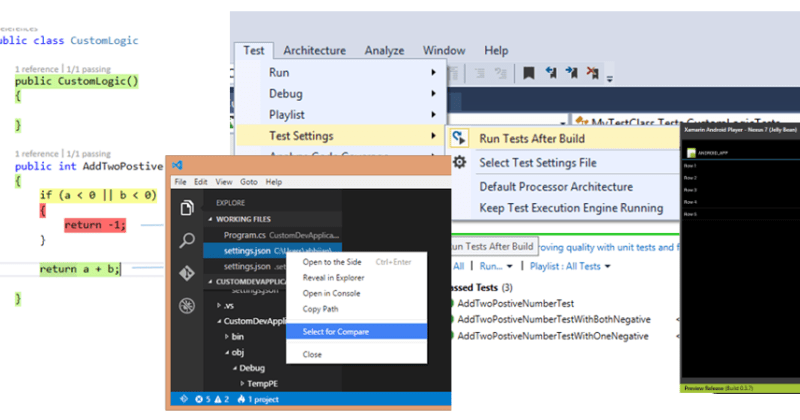Open the Git source control icon

pos(186,273)
